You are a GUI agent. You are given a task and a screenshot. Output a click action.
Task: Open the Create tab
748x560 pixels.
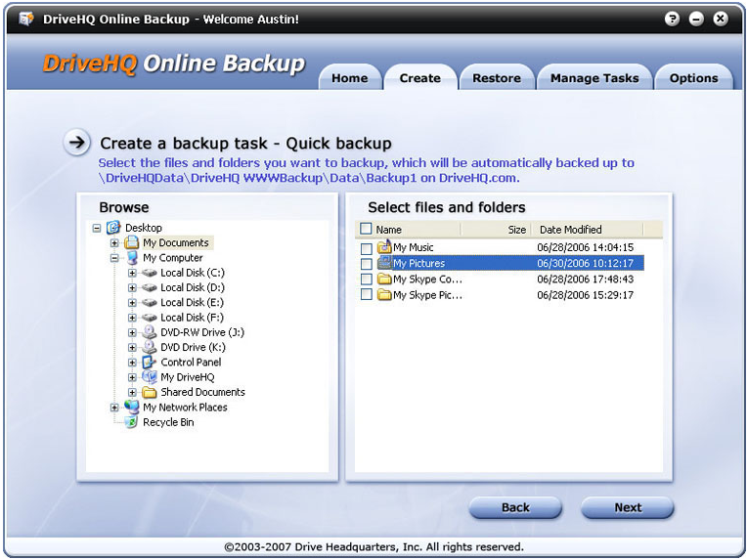tap(419, 78)
